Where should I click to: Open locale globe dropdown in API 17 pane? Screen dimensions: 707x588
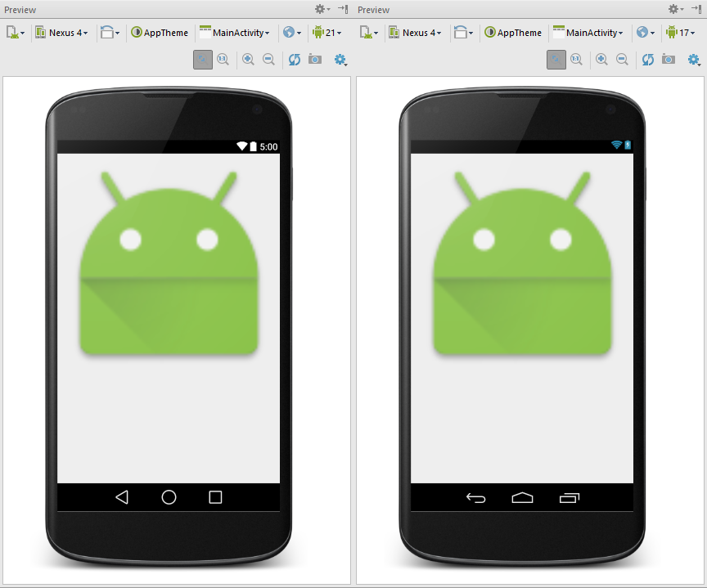click(x=646, y=33)
